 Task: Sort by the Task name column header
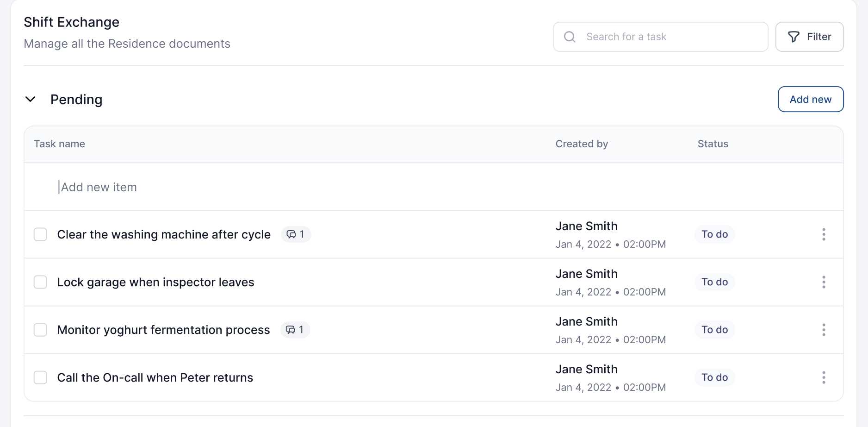pyautogui.click(x=59, y=144)
